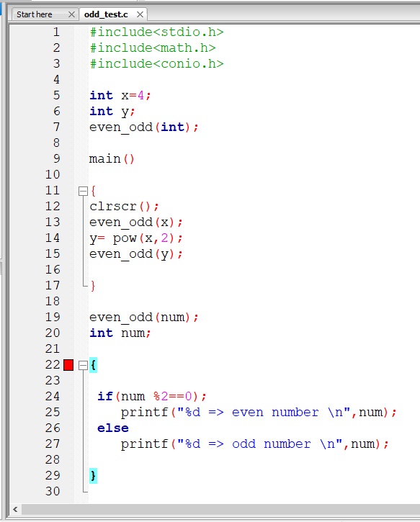Click the highlighted closing brace on line 29

93,476
